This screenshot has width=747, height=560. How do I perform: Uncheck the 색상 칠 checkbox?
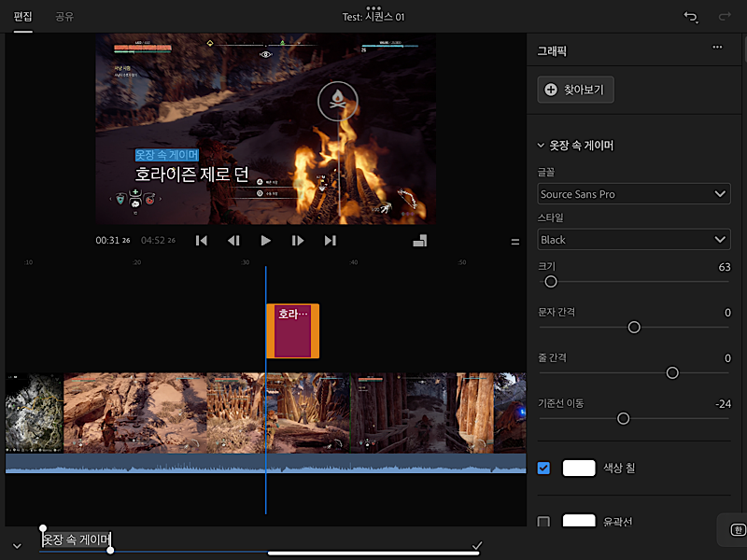pos(543,469)
